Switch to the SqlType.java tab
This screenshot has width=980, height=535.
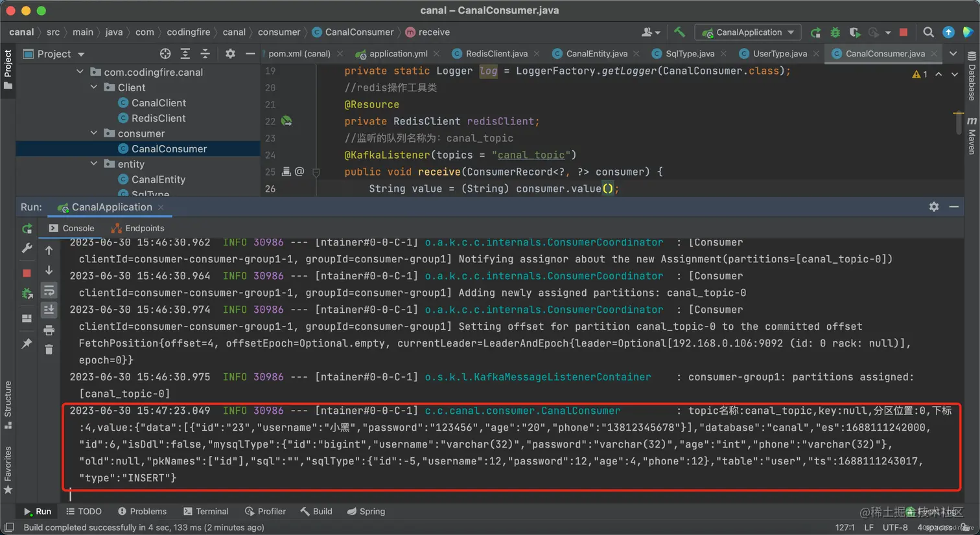pos(690,54)
